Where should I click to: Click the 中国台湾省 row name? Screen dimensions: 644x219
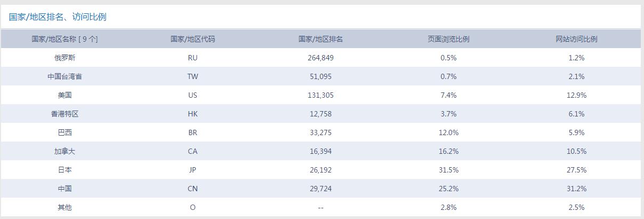(x=65, y=76)
